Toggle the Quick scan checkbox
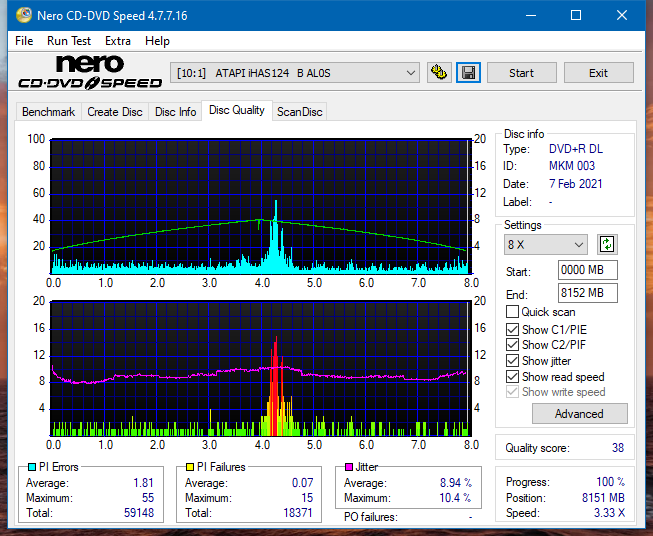 coord(512,312)
